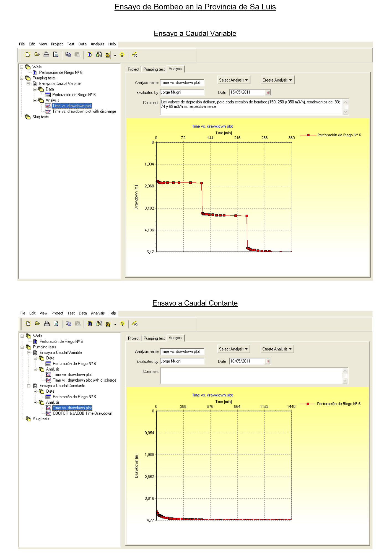Open Create Analysis dropdown in bottom window
The image size is (392, 553).
tap(277, 349)
